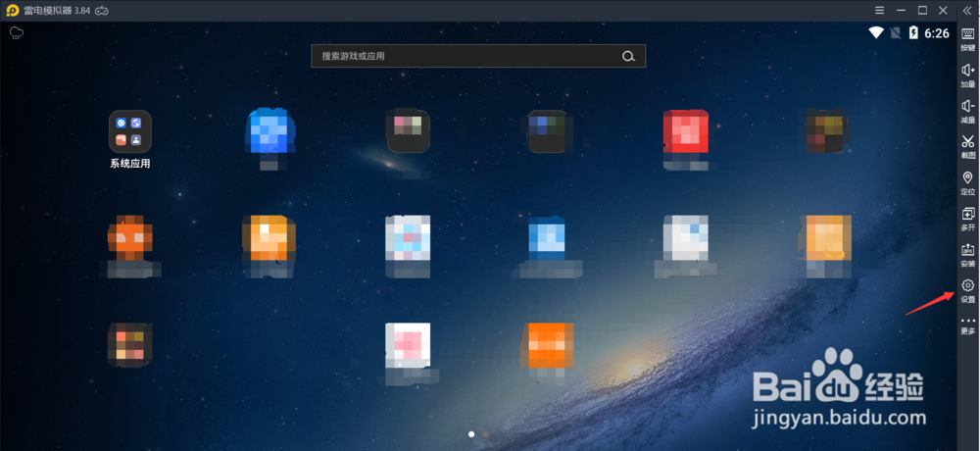Collapse the sidebar with double chevron
The width and height of the screenshot is (980, 451).
click(x=967, y=10)
